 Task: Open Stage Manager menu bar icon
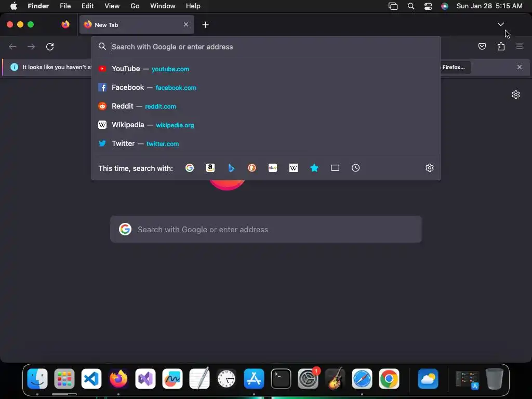point(393,6)
